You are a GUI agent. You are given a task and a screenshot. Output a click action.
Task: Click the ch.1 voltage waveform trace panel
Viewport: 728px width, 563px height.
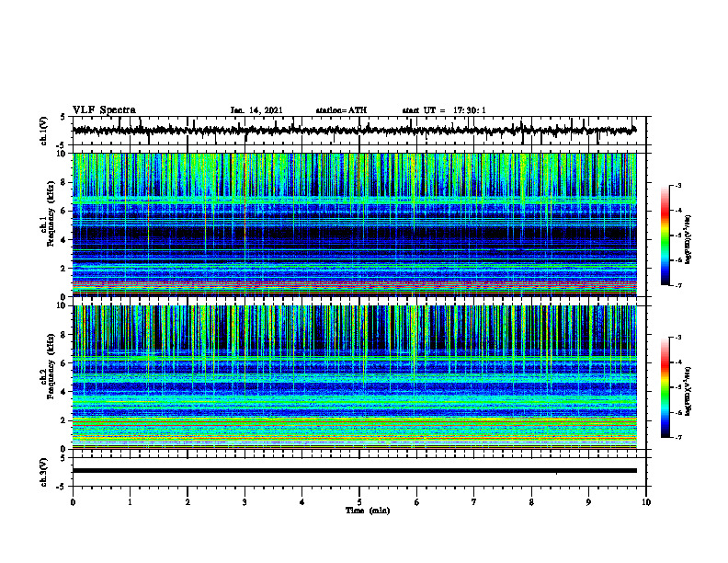(358, 131)
